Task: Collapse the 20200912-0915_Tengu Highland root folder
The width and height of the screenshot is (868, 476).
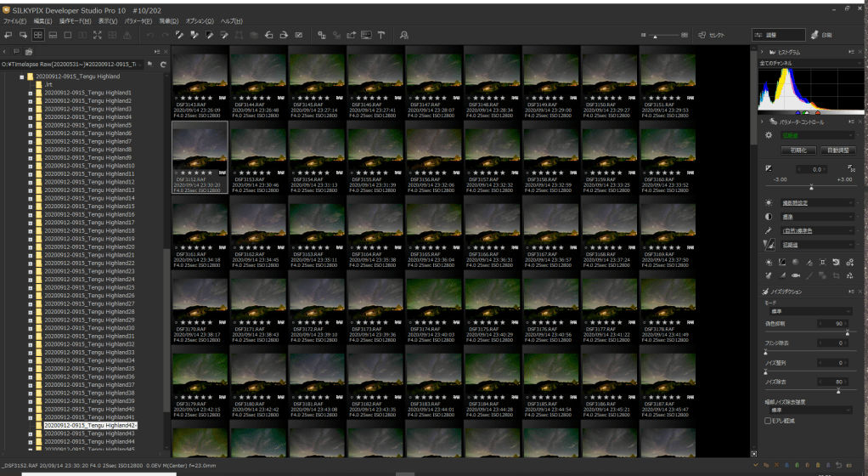Action: (x=20, y=76)
